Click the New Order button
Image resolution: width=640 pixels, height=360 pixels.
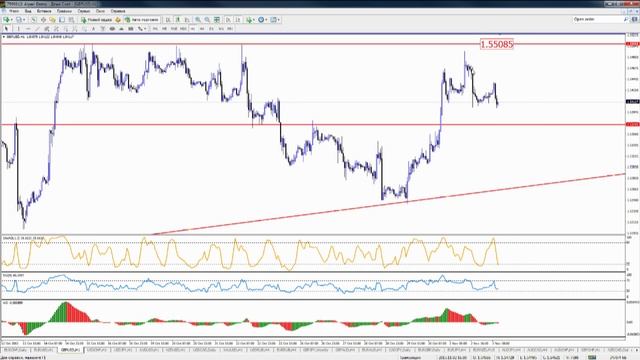(x=97, y=20)
